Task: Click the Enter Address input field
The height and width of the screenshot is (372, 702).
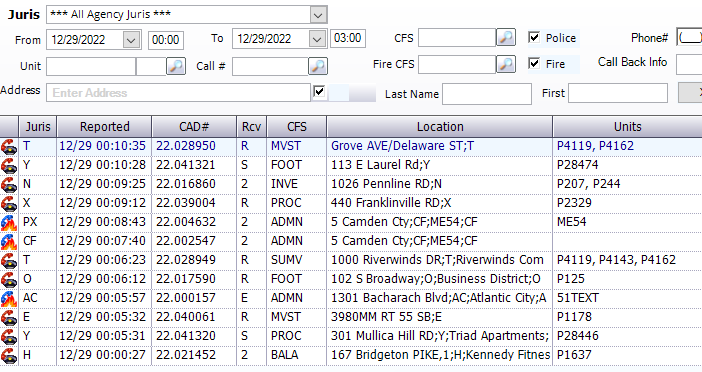Action: (x=178, y=93)
